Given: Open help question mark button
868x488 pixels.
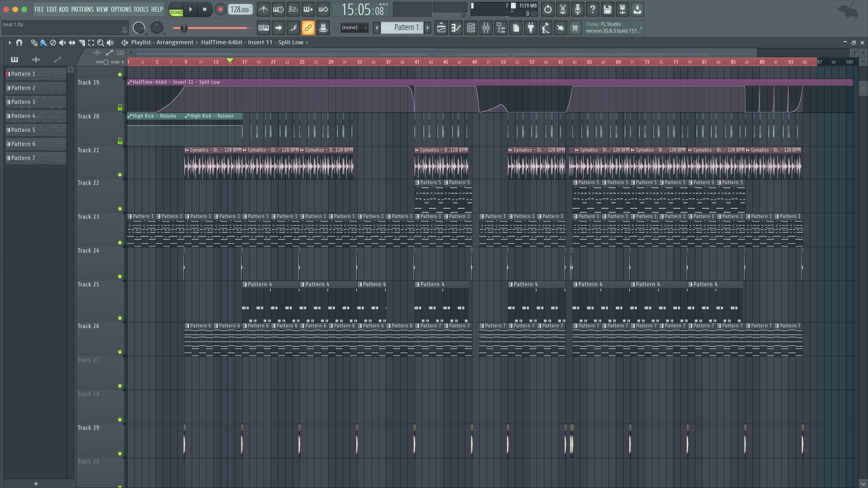Looking at the screenshot, I should (593, 9).
